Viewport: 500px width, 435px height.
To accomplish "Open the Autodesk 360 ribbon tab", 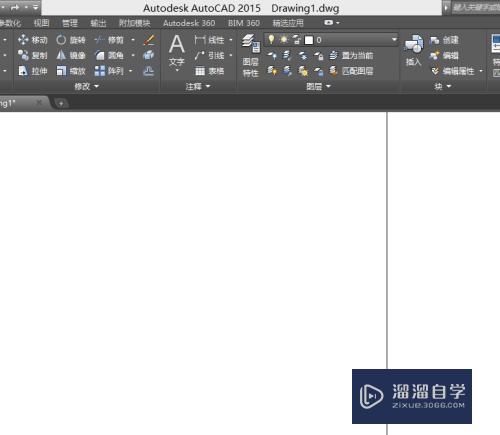I will point(189,23).
